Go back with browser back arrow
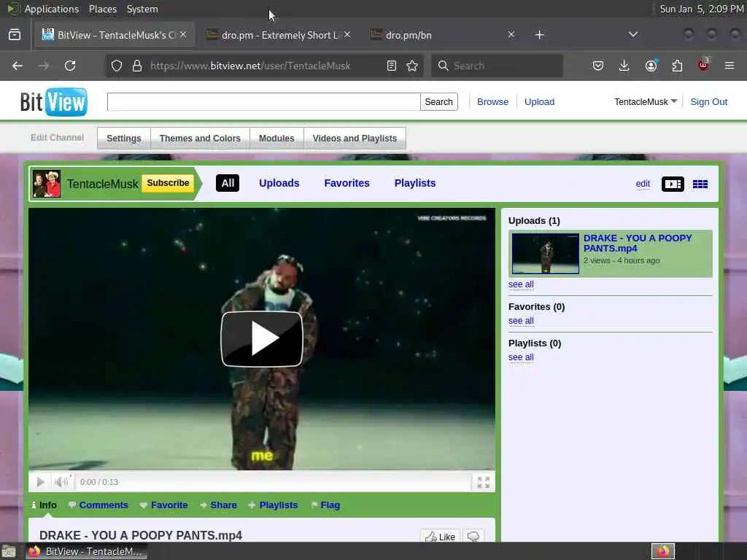Screen dimensions: 747x560 [18, 66]
